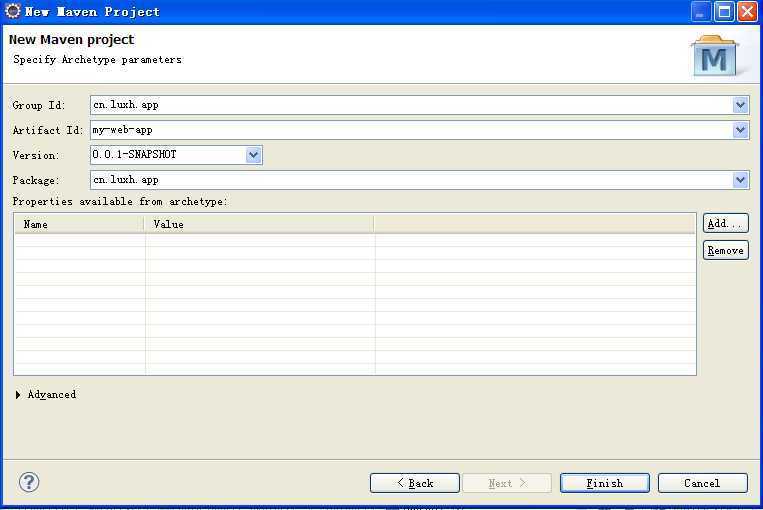Click the Finish button
763x510 pixels.
point(604,483)
